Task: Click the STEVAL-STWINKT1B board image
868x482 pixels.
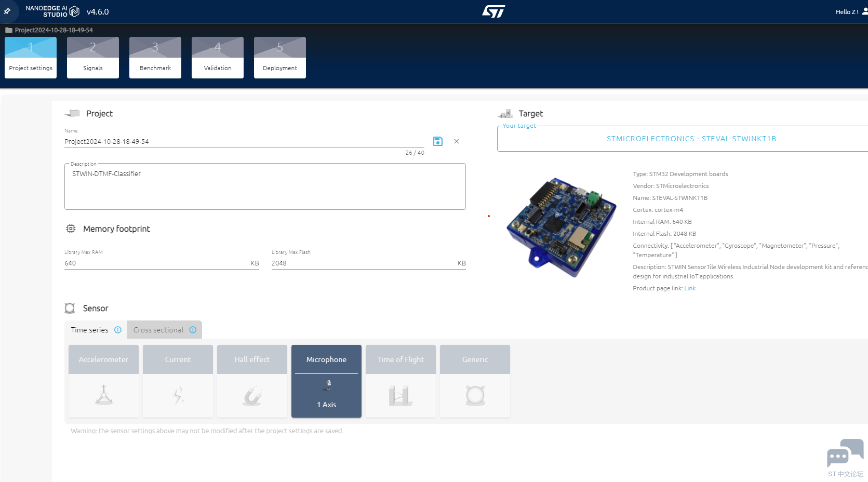Action: coord(562,227)
